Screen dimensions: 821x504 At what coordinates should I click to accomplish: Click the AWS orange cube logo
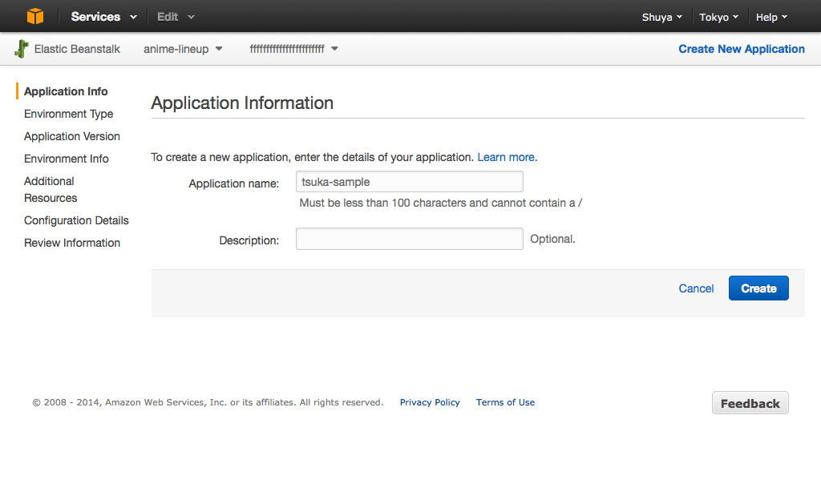[34, 16]
